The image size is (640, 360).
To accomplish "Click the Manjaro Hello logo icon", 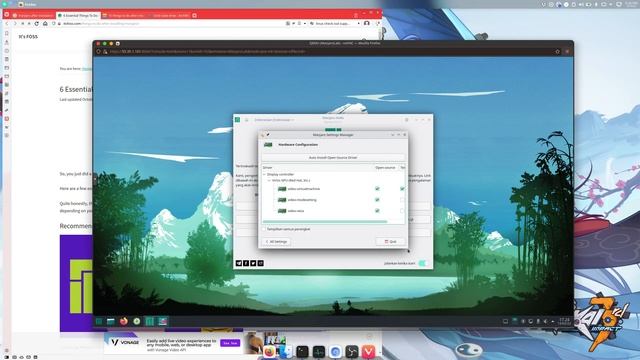I will pyautogui.click(x=238, y=120).
